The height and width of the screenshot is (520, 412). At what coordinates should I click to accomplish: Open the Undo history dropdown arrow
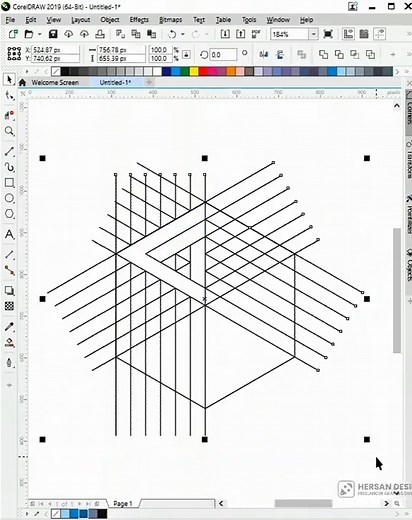[183, 34]
